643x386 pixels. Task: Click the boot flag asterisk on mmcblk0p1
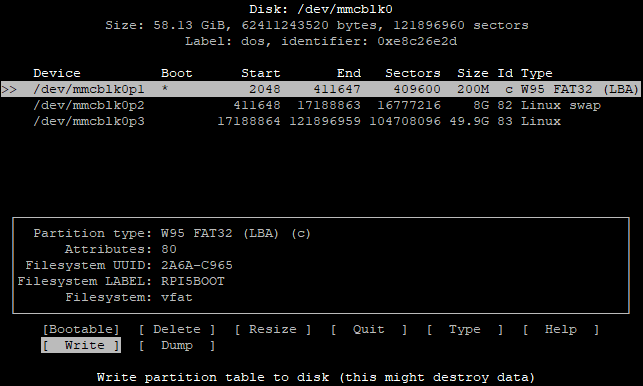click(165, 88)
